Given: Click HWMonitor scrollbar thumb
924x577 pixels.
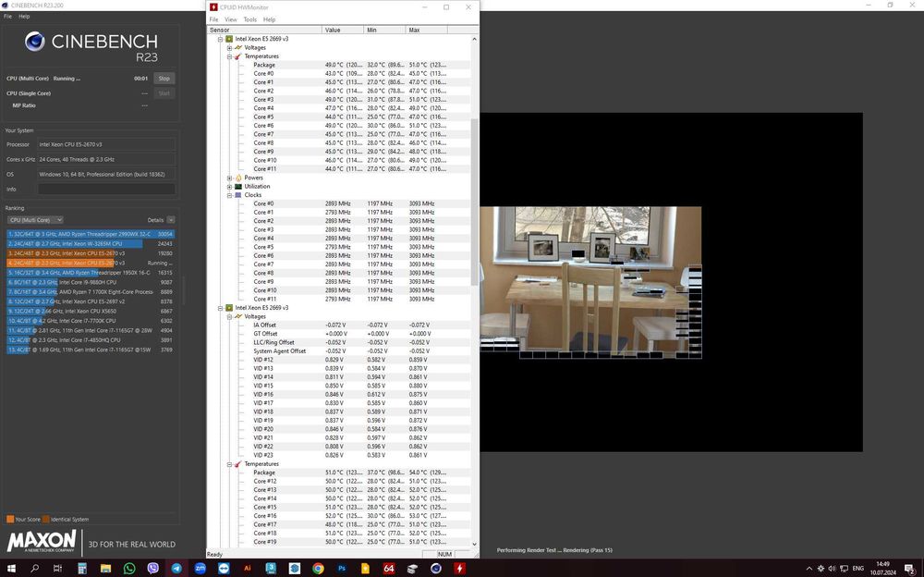Looking at the screenshot, I should [474, 202].
